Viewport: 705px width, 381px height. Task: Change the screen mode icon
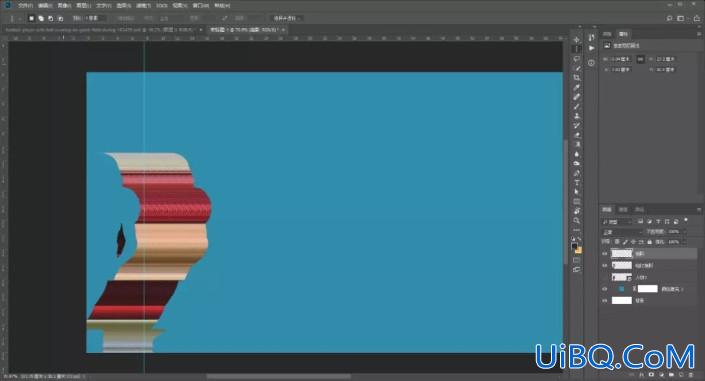[577, 269]
